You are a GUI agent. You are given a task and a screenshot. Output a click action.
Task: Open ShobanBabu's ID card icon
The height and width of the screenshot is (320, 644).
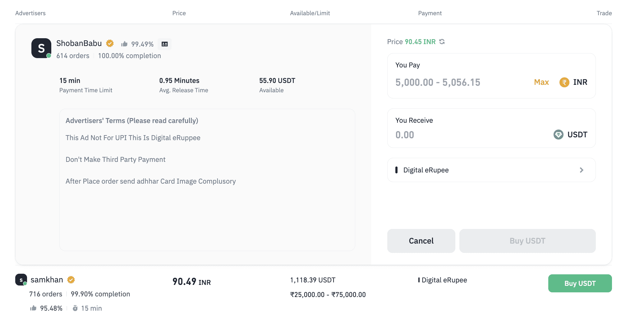point(164,44)
